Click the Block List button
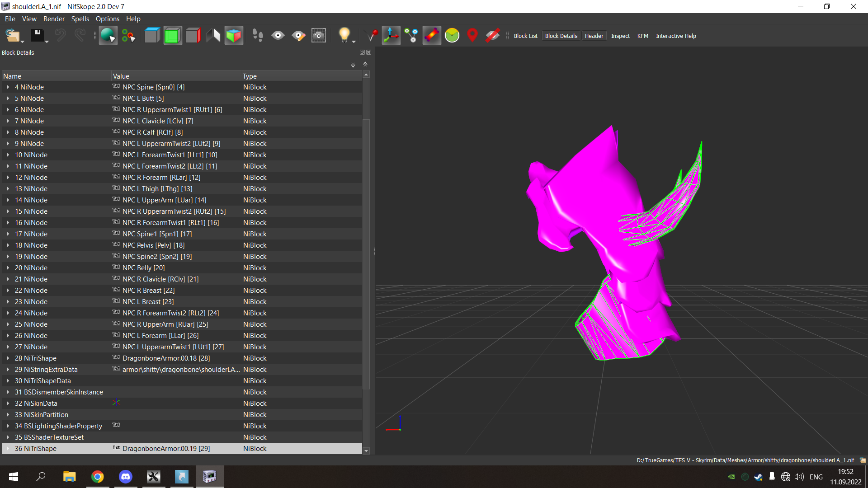868x488 pixels. point(525,36)
